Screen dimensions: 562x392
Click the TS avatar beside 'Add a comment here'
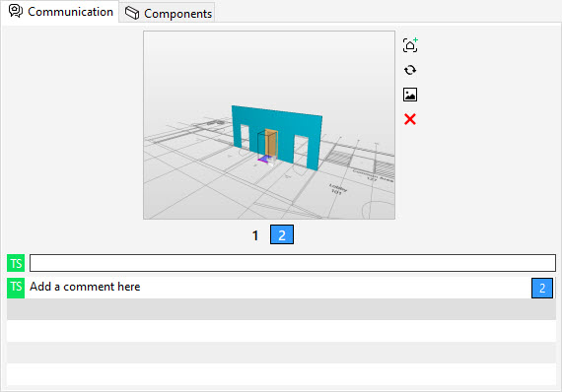click(x=16, y=288)
